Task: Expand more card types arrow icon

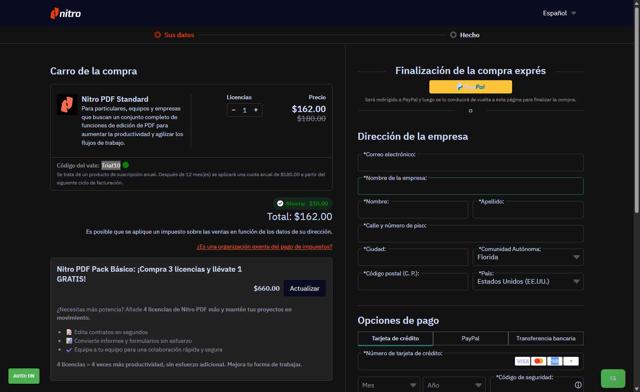Action: [x=571, y=361]
